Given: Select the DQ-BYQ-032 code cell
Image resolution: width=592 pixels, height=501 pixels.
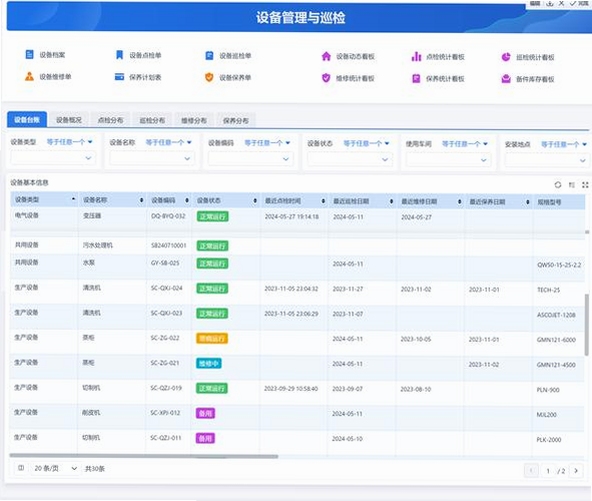Looking at the screenshot, I should point(168,216).
